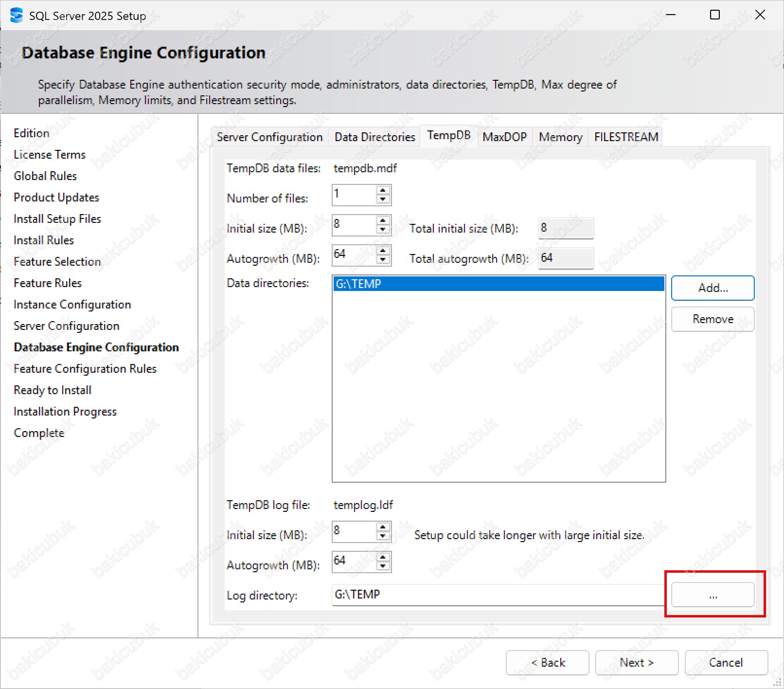The height and width of the screenshot is (689, 784).
Task: Cancel the SQL Server setup
Action: coord(726,663)
